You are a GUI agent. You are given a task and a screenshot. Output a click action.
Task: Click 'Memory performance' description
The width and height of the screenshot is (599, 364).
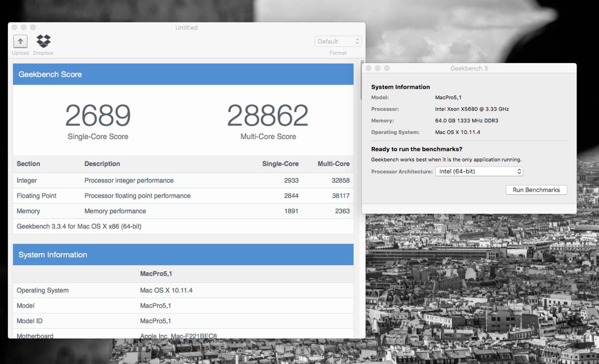click(115, 211)
